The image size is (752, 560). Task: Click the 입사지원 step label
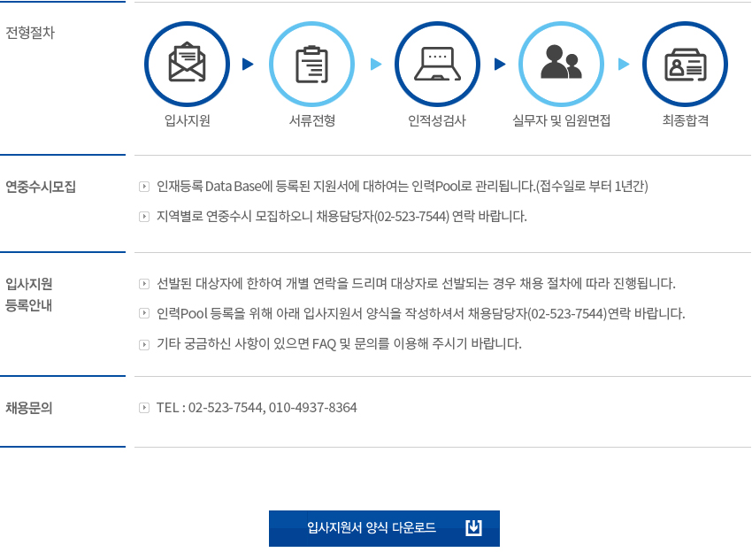(x=187, y=120)
